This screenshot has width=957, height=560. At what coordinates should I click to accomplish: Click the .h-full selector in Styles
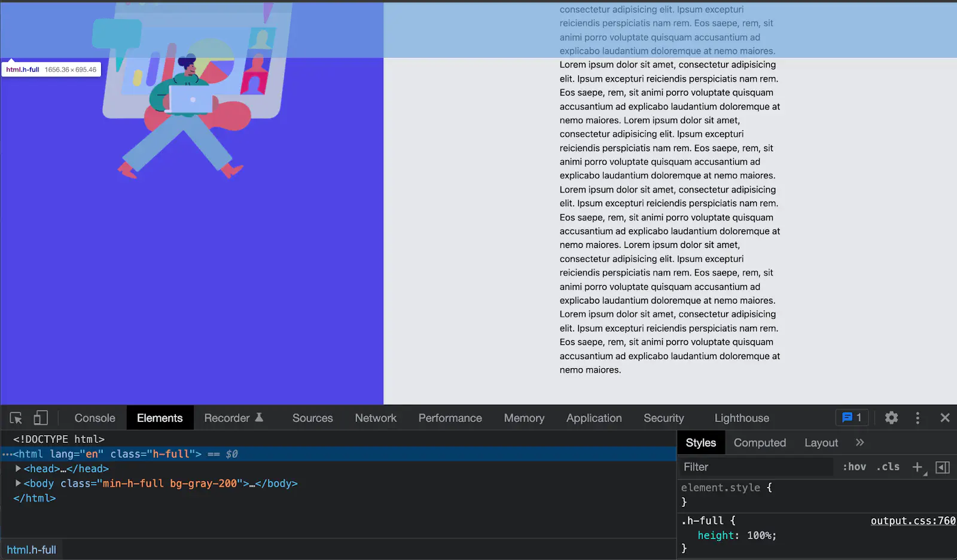point(703,521)
